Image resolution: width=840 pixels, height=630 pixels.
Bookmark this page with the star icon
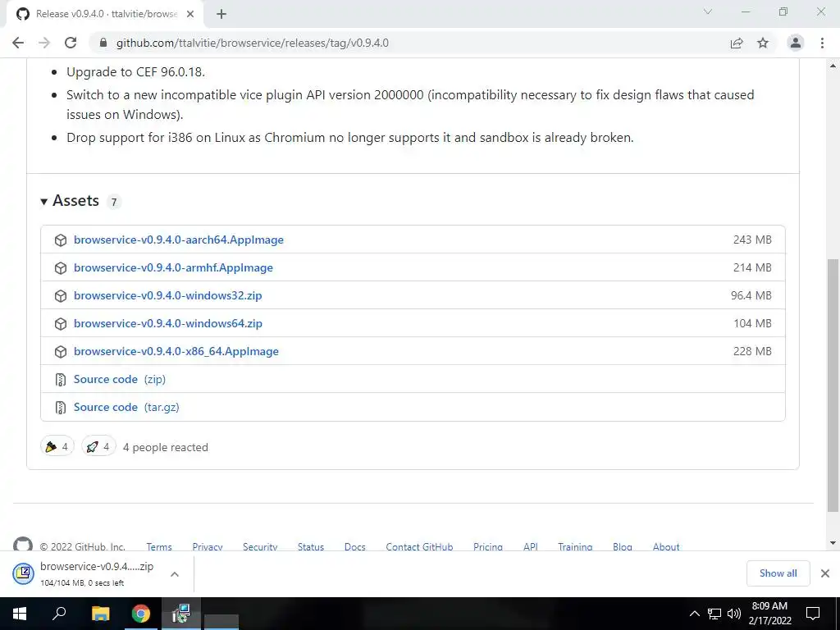click(763, 43)
